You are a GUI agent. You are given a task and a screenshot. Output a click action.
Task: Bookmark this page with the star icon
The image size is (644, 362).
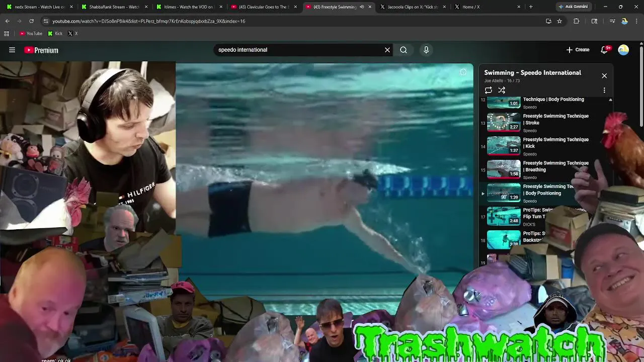(559, 21)
